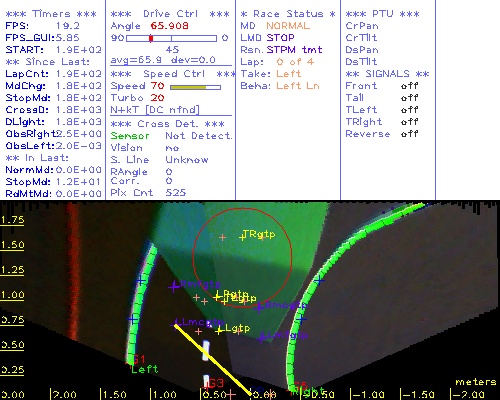500x400 pixels.
Task: Click the red G1 label on left lane
Action: point(139,359)
